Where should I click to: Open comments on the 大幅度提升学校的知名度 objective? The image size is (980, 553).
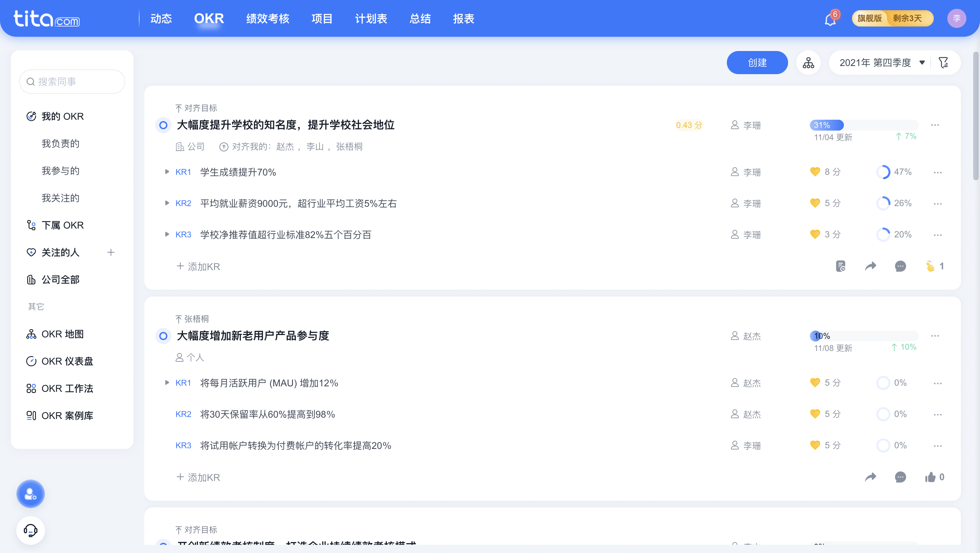900,266
